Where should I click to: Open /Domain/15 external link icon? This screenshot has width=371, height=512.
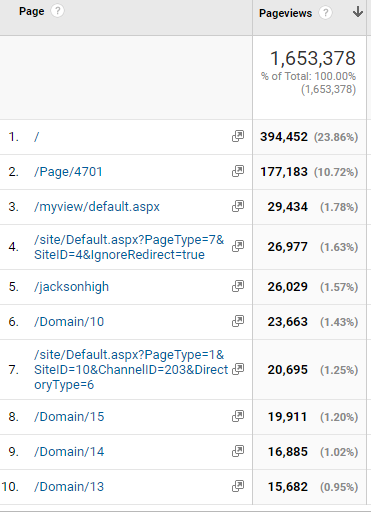pos(238,416)
